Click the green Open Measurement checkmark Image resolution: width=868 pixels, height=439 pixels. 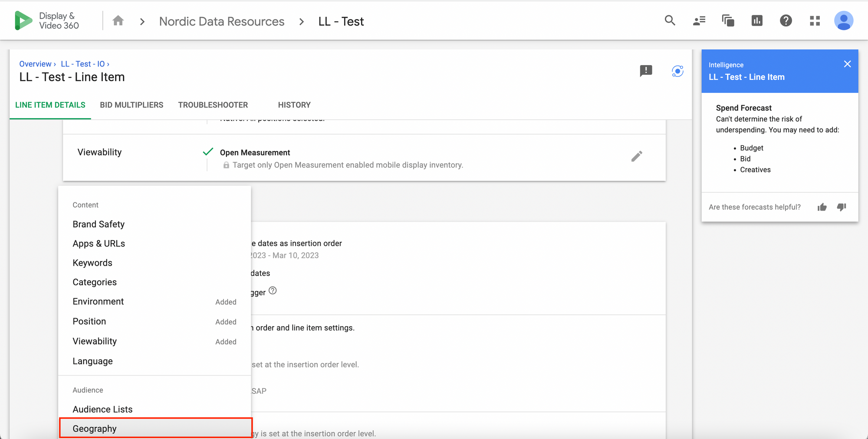pos(208,152)
